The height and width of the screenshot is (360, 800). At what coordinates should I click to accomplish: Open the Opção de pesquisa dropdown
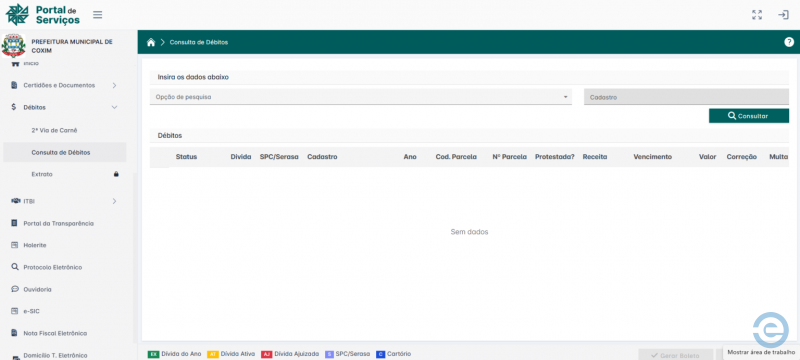pyautogui.click(x=361, y=97)
